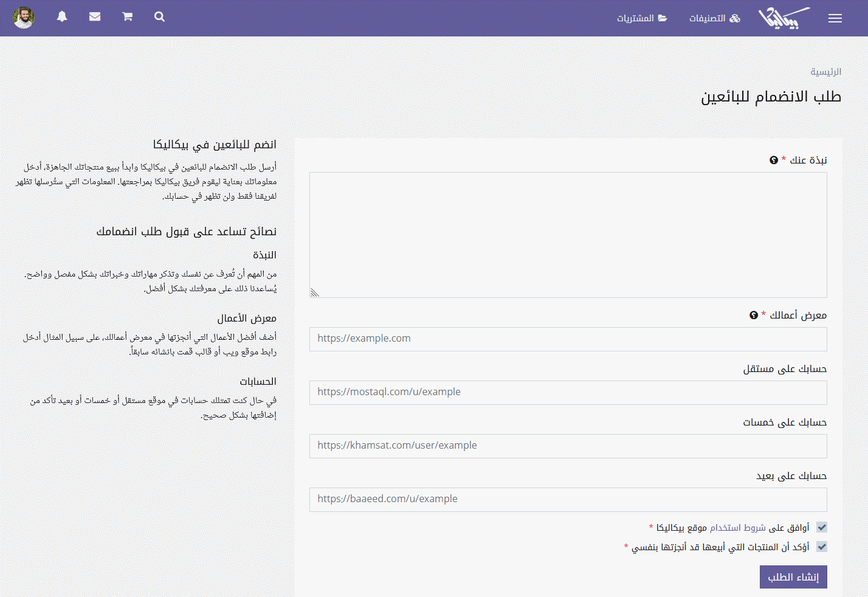Open the التصنيفات menu

pos(714,18)
